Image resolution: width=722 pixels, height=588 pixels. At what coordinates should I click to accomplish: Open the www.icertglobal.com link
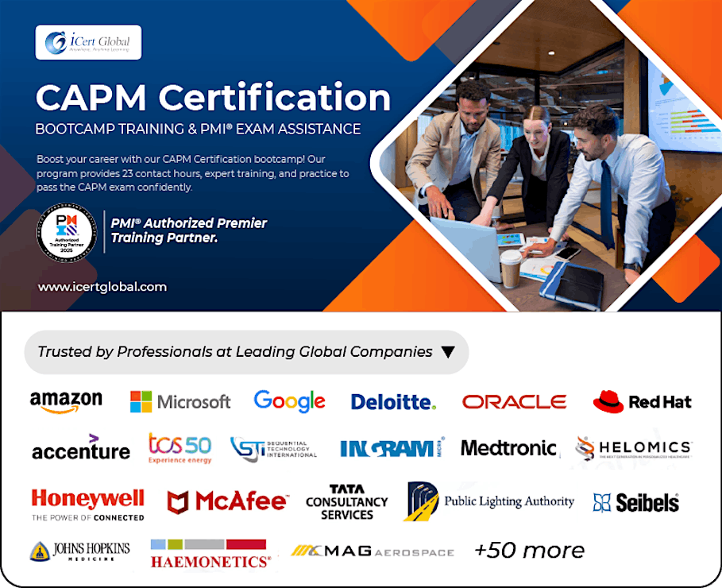pyautogui.click(x=103, y=286)
